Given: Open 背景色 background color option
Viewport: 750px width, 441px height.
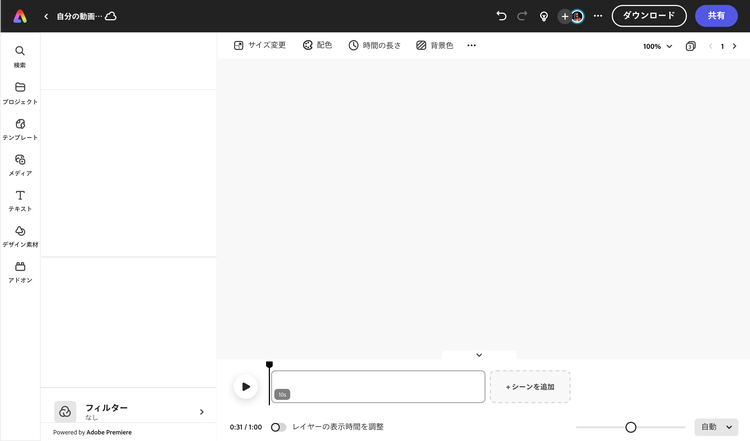Looking at the screenshot, I should pyautogui.click(x=434, y=45).
